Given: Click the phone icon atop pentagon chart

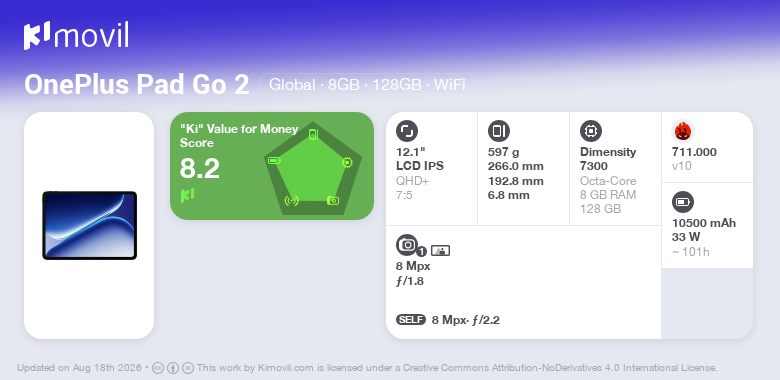Looking at the screenshot, I should (313, 134).
